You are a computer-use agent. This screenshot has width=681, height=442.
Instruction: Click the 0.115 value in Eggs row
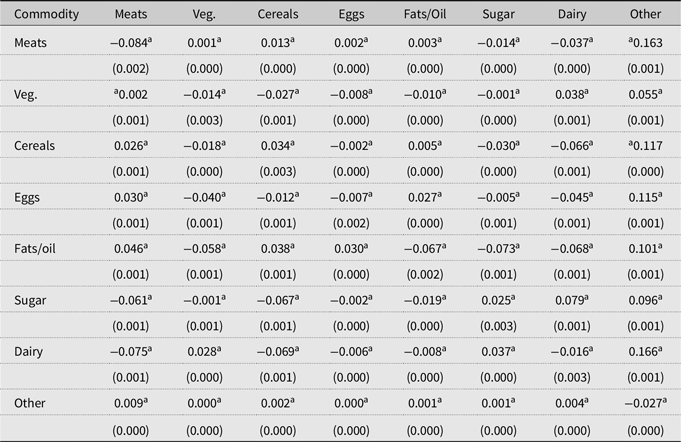click(x=644, y=198)
